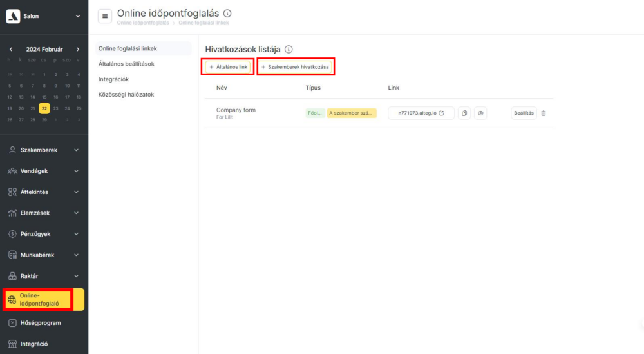
Task: Select date 29 in the calendar
Action: pyautogui.click(x=44, y=120)
